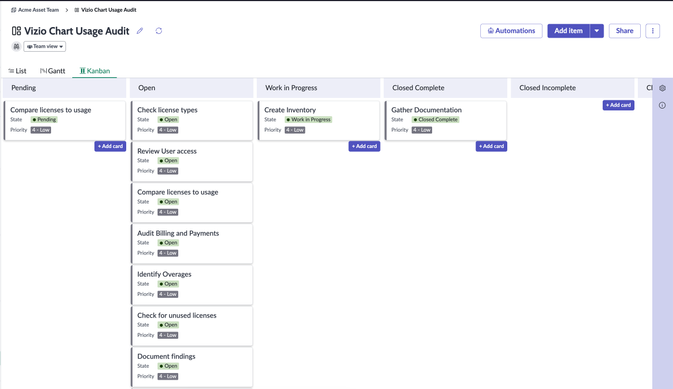The width and height of the screenshot is (673, 389).
Task: Open the Team view dropdown
Action: tap(45, 46)
